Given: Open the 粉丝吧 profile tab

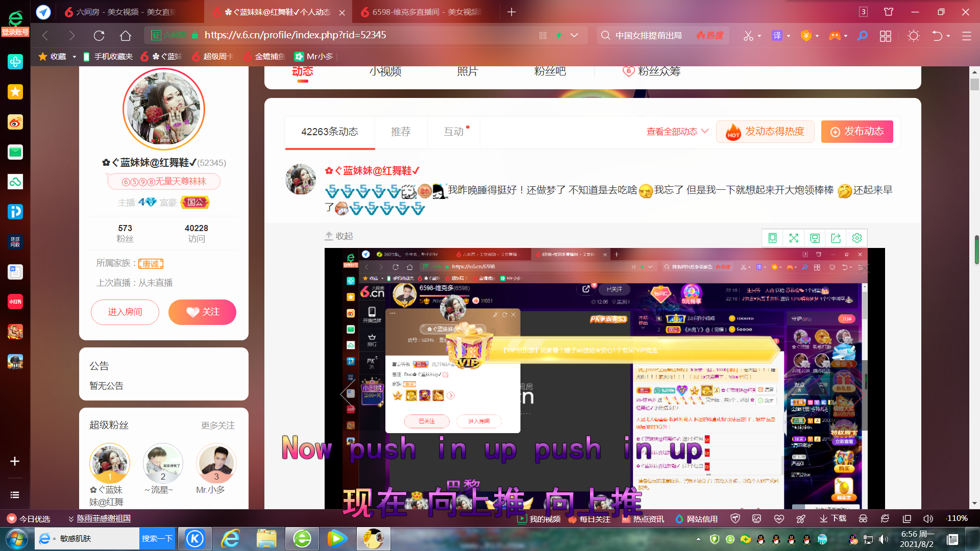Looking at the screenshot, I should click(x=550, y=71).
